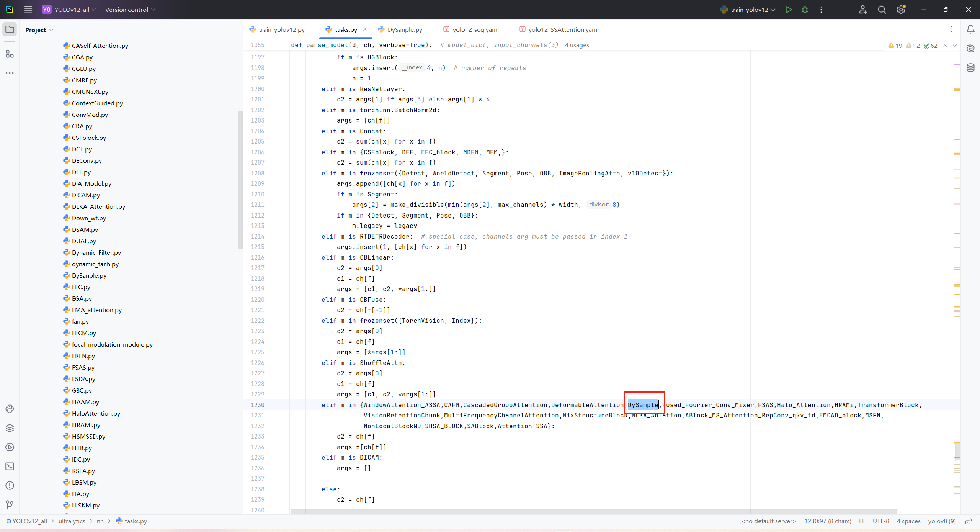Open the Database tool window
The image size is (980, 532).
[970, 68]
